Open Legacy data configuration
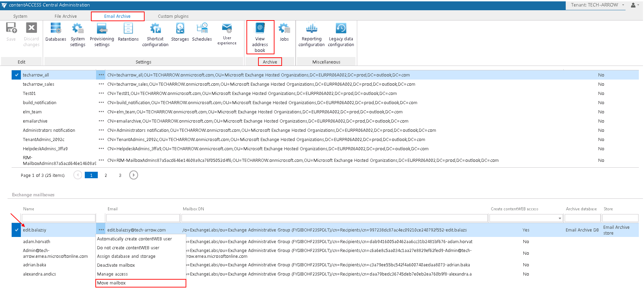The height and width of the screenshot is (295, 644). (341, 34)
